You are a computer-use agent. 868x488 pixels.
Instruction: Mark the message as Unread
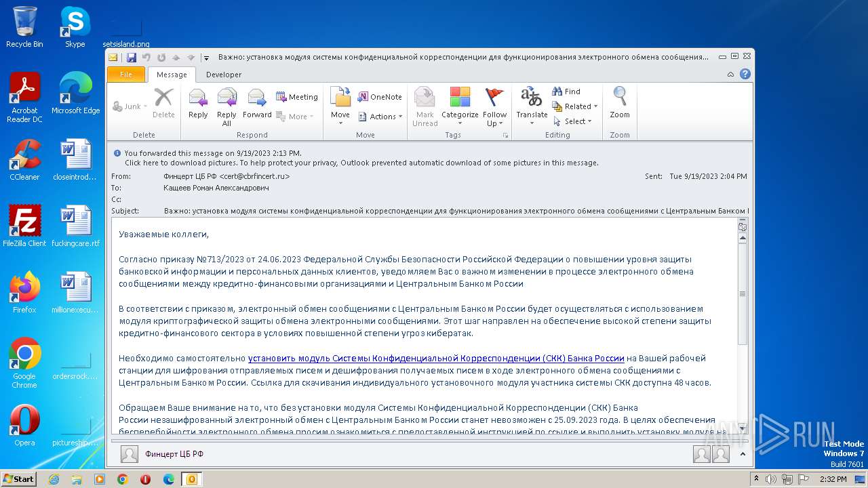(x=425, y=106)
